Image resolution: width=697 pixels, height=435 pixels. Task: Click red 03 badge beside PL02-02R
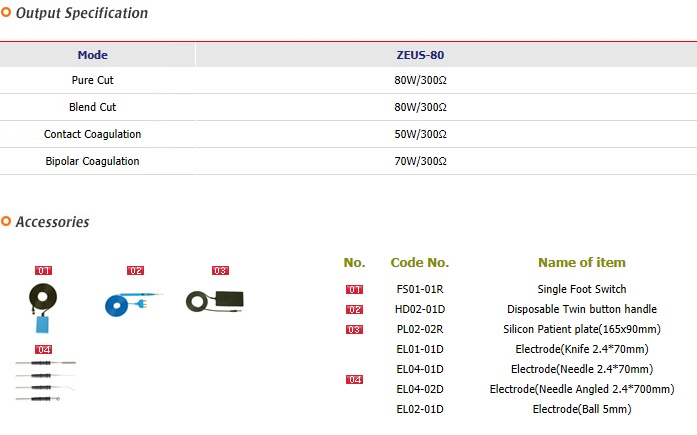[354, 330]
